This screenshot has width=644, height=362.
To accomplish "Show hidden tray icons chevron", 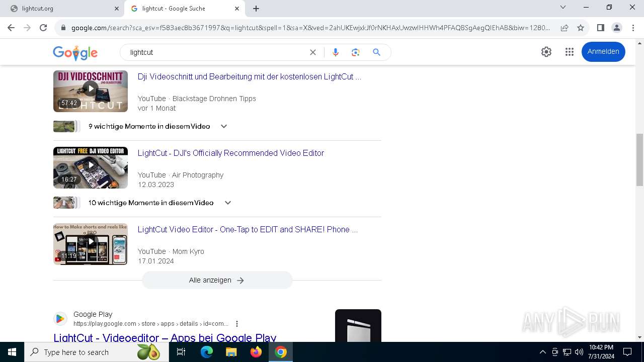I will pos(542,352).
